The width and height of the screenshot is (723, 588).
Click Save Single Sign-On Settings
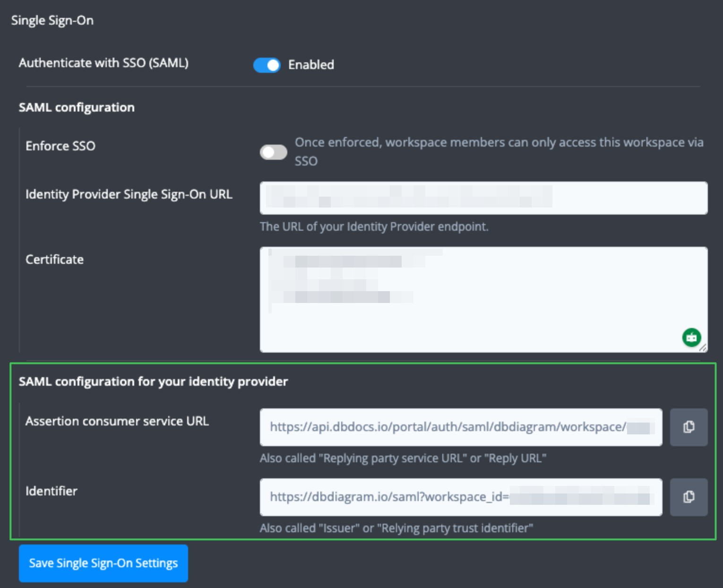(x=103, y=563)
